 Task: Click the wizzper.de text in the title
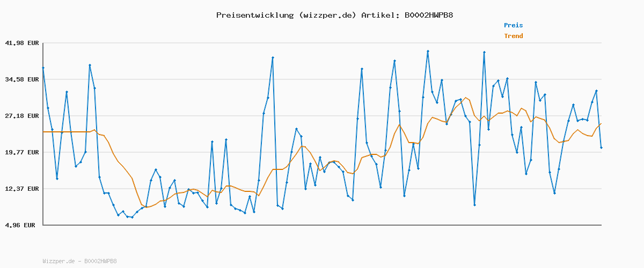(327, 15)
